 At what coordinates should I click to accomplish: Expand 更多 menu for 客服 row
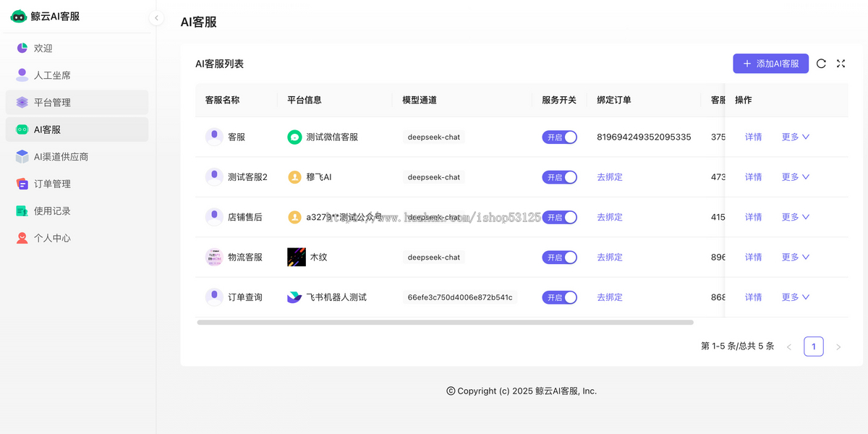tap(796, 137)
